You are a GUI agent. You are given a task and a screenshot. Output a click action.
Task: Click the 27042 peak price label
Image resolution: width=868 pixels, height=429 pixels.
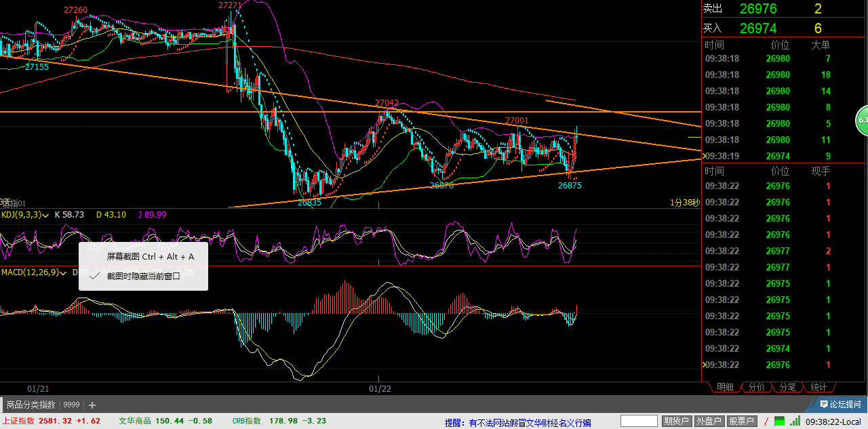coord(387,103)
